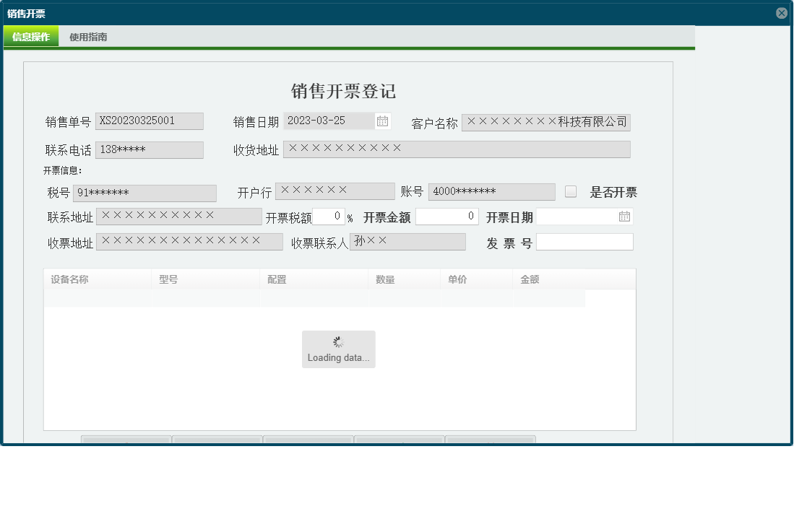
Task: Click the 开票金额 input field
Action: (447, 217)
